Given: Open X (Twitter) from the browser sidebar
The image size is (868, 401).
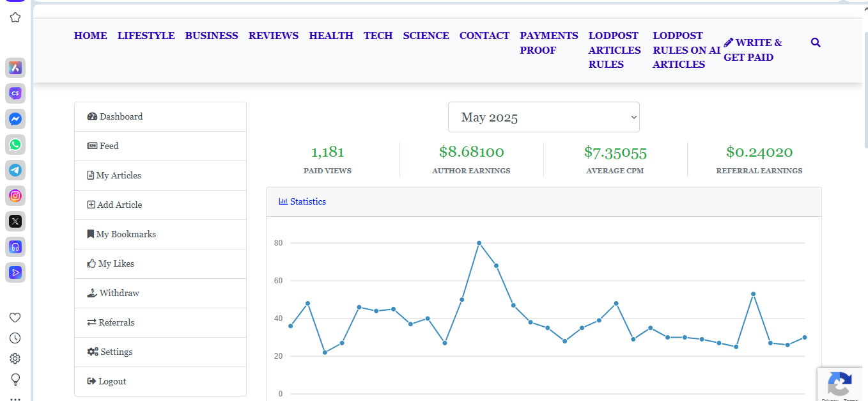Looking at the screenshot, I should coord(15,221).
